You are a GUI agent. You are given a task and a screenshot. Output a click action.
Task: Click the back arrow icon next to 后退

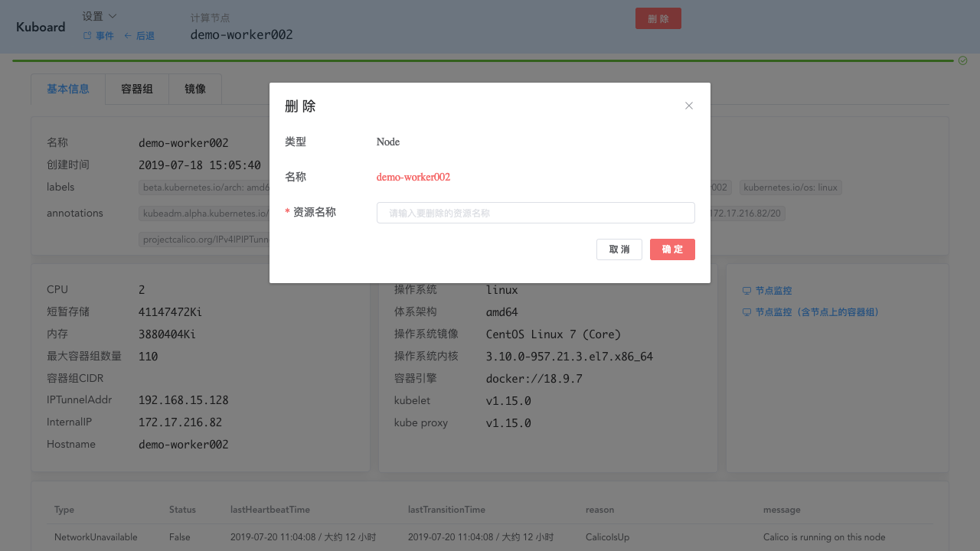tap(128, 35)
